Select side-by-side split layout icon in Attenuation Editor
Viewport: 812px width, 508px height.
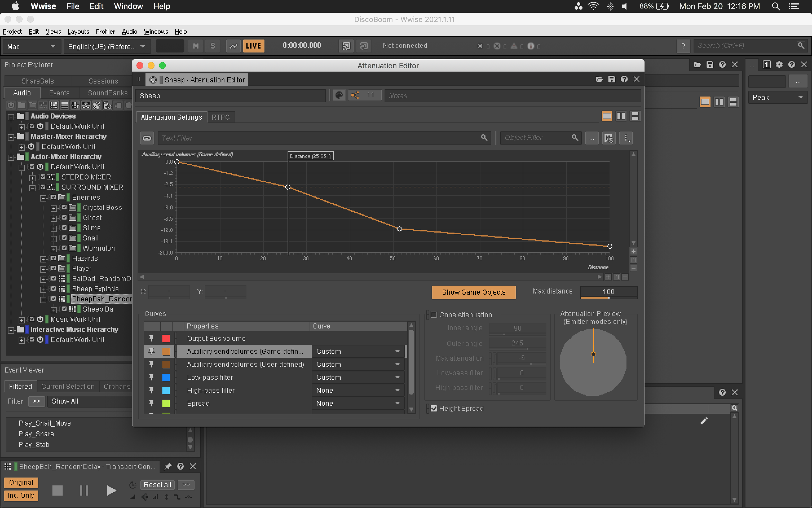point(621,116)
